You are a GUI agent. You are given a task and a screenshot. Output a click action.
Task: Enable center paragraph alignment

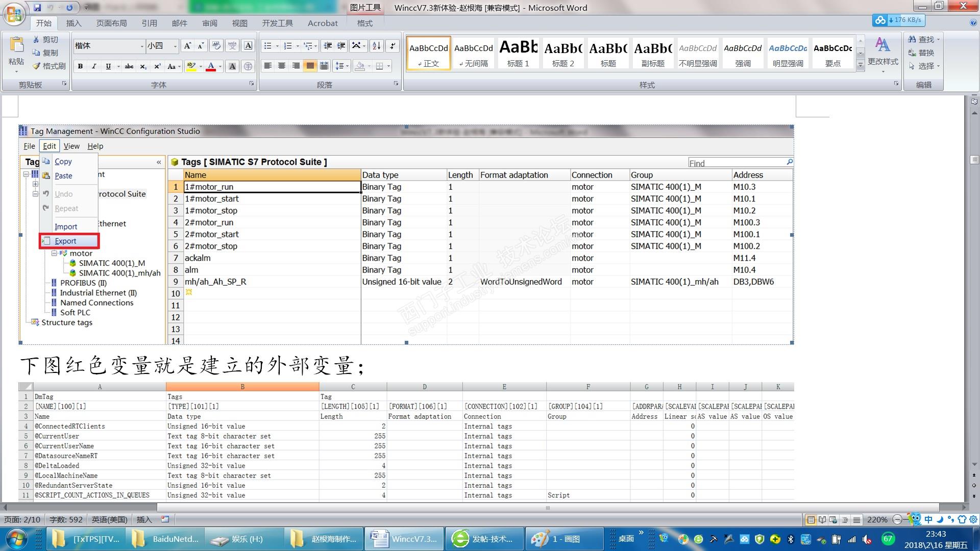(282, 66)
